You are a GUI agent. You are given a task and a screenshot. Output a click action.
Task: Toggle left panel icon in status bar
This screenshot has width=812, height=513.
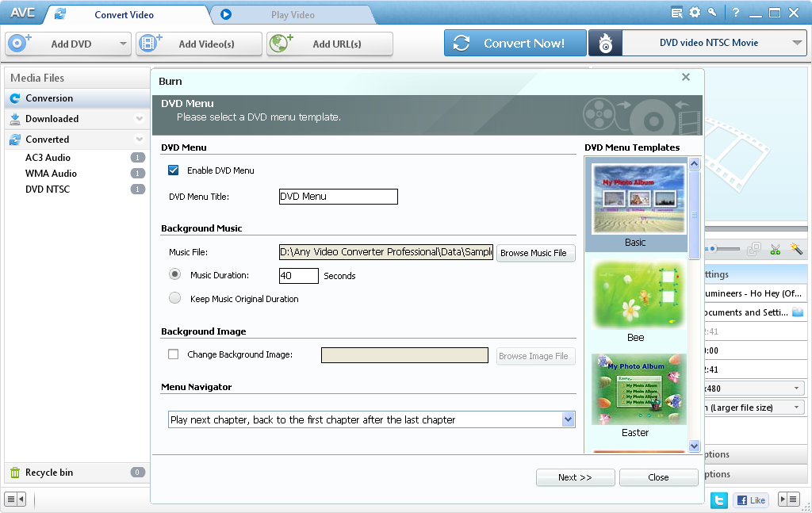(x=15, y=500)
